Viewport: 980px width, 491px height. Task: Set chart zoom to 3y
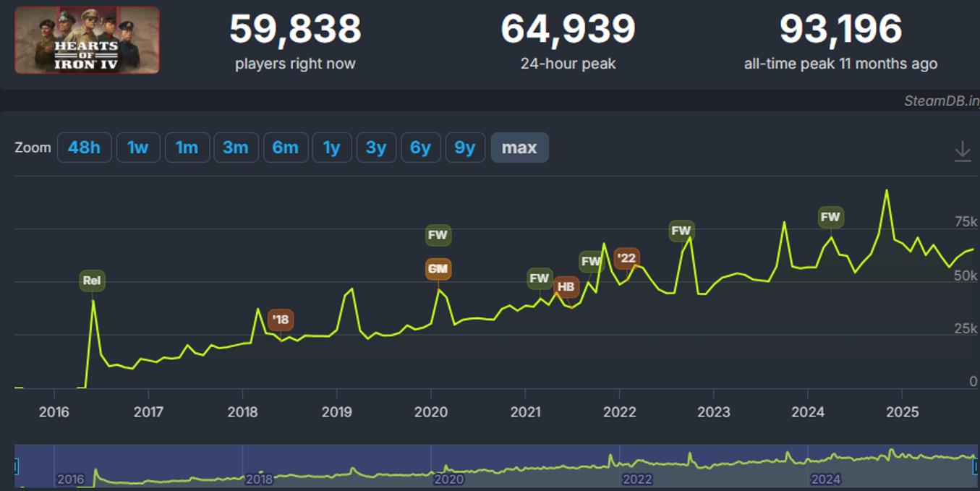[376, 148]
